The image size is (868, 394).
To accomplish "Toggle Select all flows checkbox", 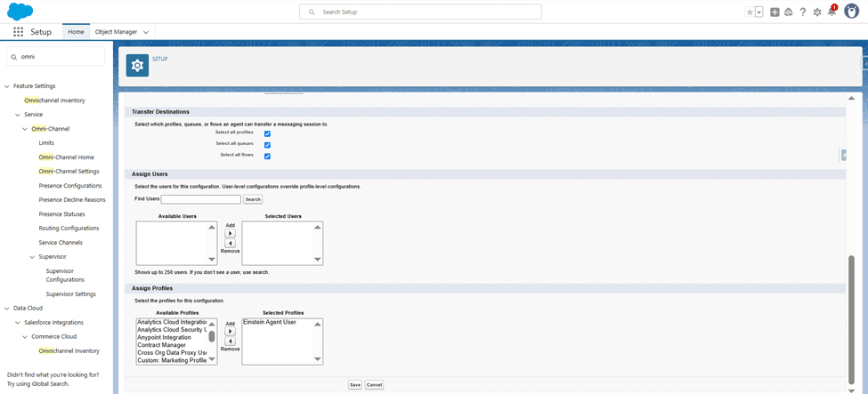I will pos(267,156).
